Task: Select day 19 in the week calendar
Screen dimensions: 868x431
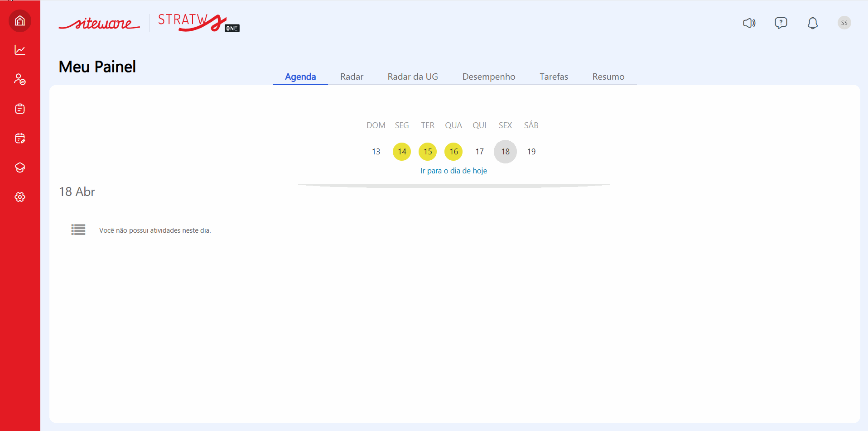Action: [531, 152]
